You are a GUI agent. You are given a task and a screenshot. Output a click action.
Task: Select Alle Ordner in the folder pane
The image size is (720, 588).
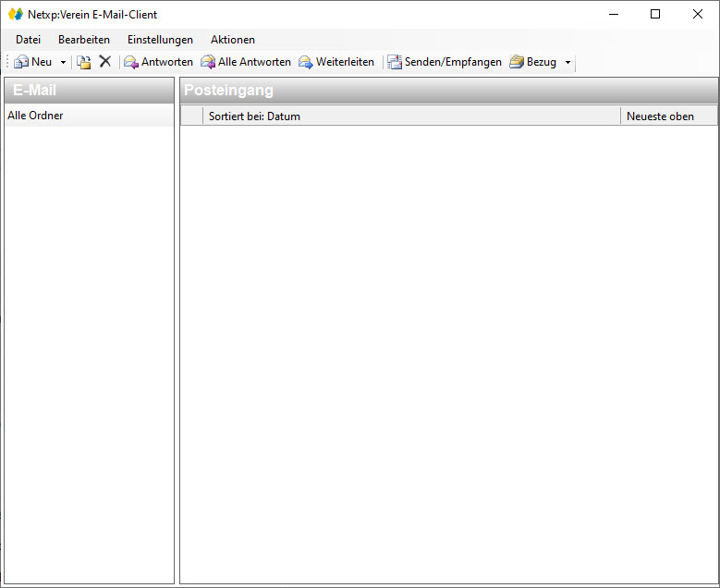point(35,116)
